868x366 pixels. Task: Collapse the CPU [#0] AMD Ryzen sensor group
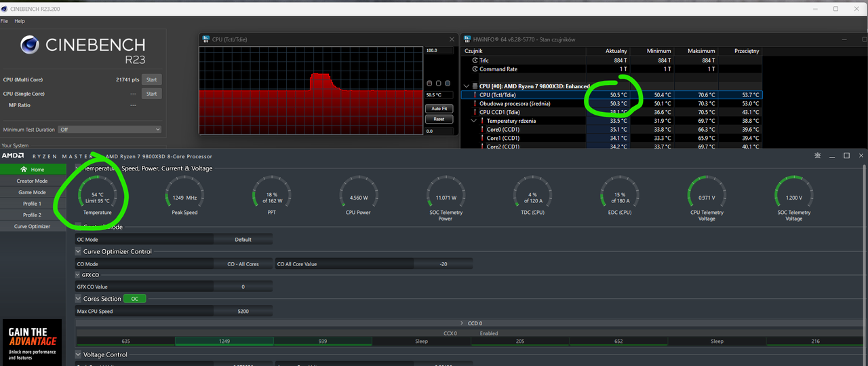coord(466,86)
